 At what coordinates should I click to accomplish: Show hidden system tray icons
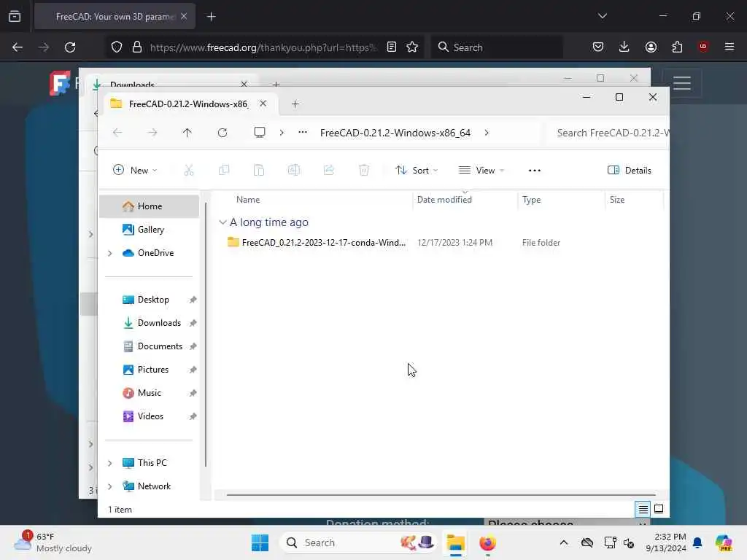[x=564, y=542]
